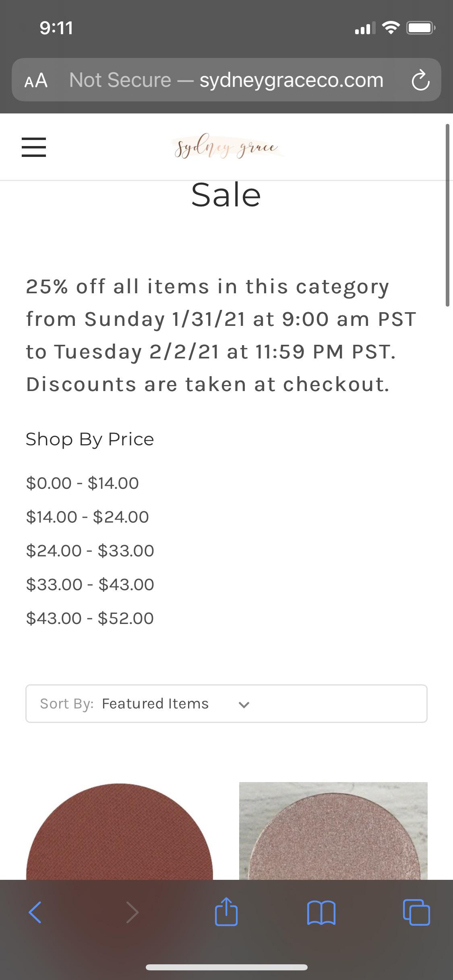Tap the Share icon in Safari toolbar
The width and height of the screenshot is (453, 980).
(x=226, y=912)
